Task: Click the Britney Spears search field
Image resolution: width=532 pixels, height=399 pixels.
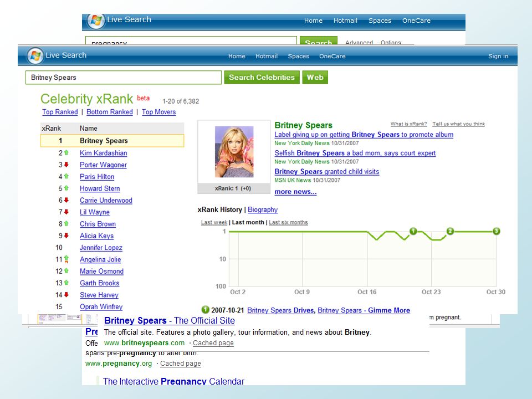Action: (x=124, y=78)
